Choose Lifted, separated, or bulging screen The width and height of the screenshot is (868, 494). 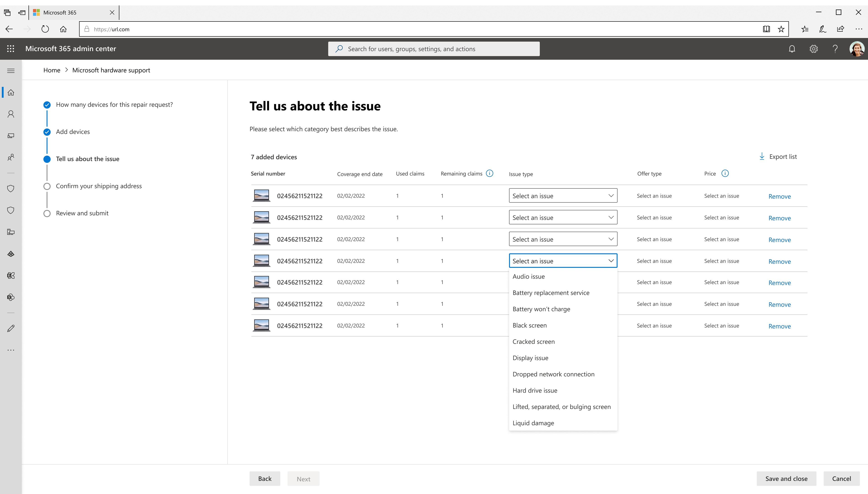(563, 407)
